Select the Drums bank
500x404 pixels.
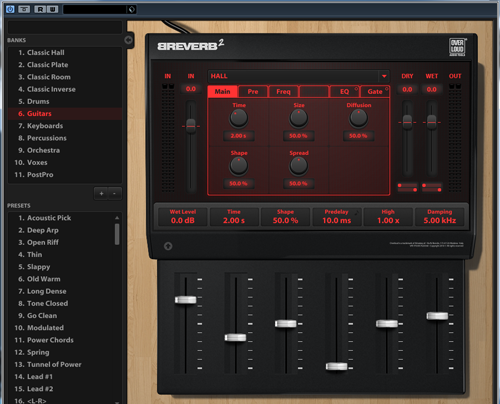tap(65, 101)
